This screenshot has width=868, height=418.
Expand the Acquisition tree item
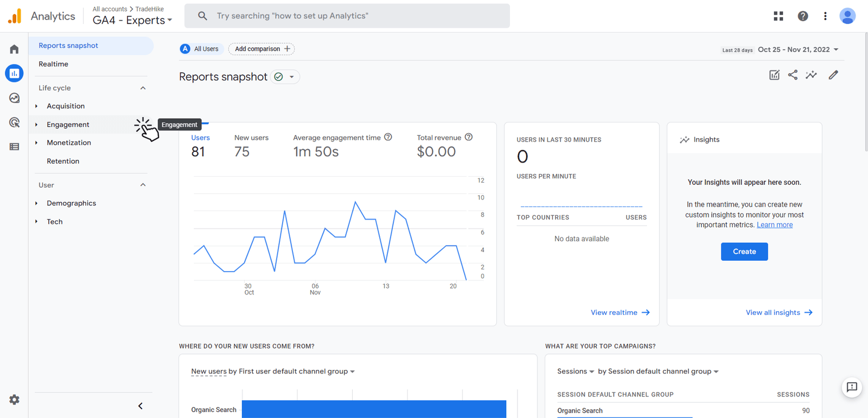36,106
